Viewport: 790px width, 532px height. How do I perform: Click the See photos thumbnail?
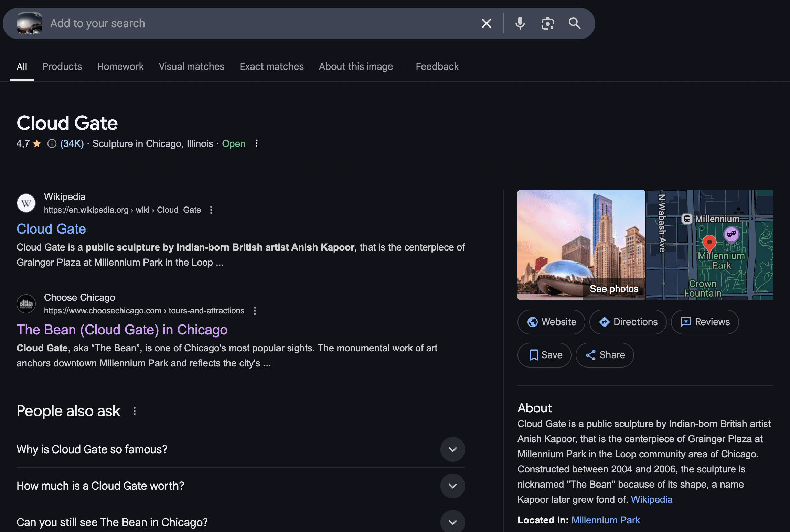(581, 245)
